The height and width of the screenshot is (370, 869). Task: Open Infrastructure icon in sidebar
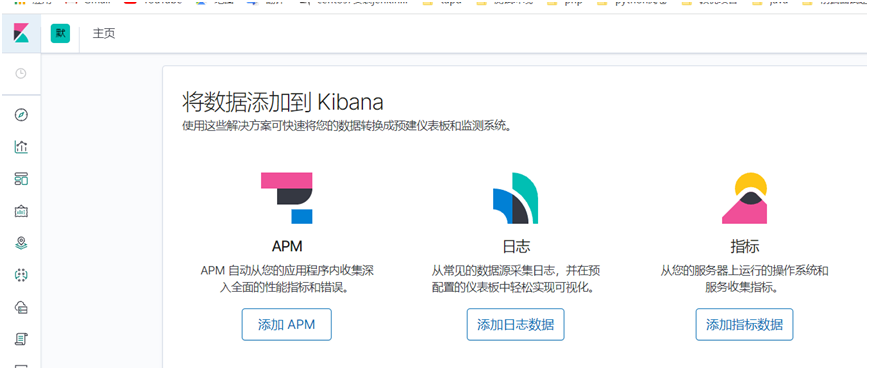pos(21,306)
